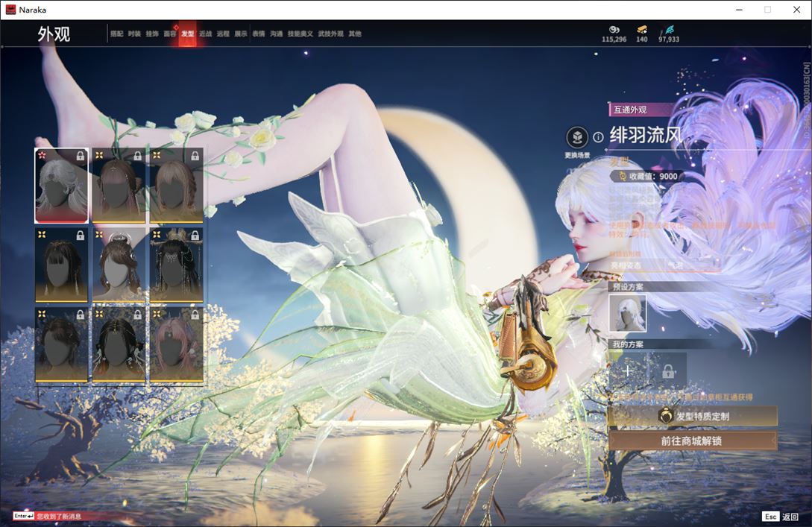
Task: Click the Naraka app icon in title bar
Action: [x=10, y=10]
